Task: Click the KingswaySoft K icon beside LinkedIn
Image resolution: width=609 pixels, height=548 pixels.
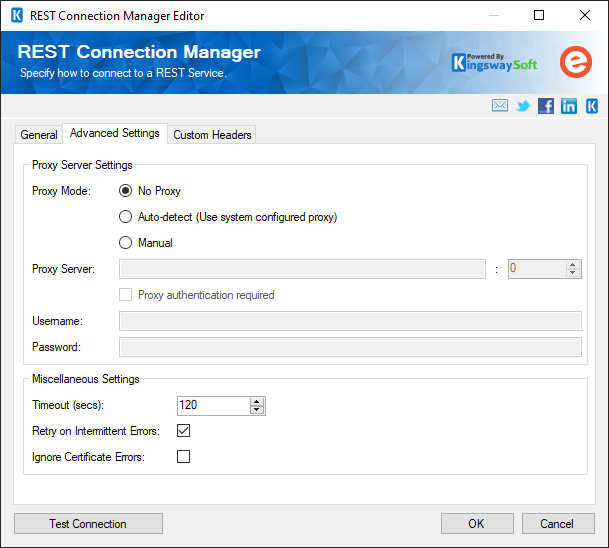Action: pyautogui.click(x=592, y=106)
